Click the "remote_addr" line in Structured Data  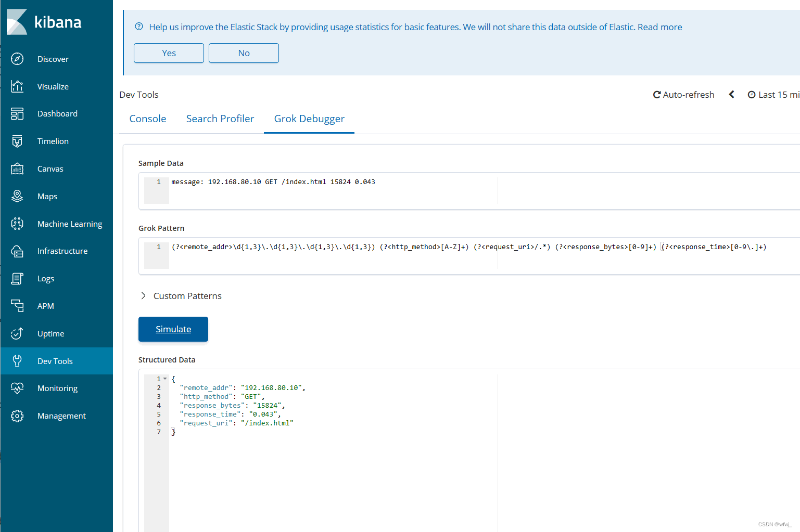[x=243, y=388]
